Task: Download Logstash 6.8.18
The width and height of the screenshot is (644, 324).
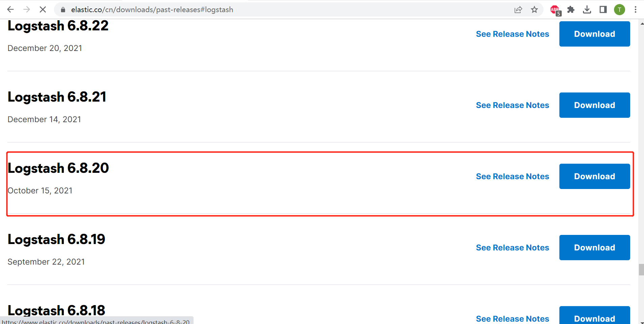Action: [594, 316]
